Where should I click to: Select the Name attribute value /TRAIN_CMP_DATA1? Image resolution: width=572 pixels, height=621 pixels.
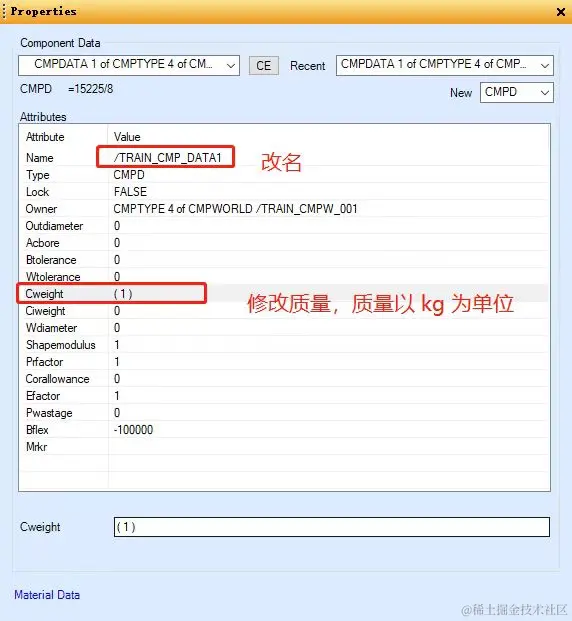click(167, 158)
